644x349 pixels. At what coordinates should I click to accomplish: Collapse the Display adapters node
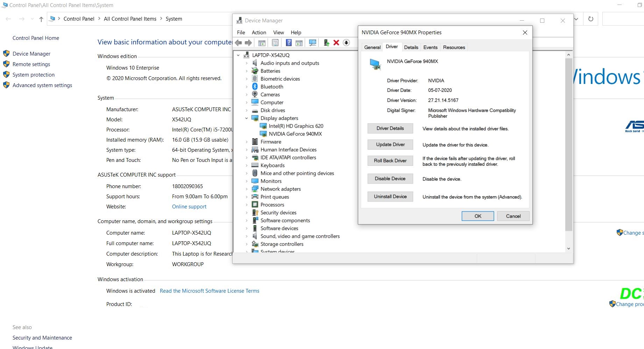pyautogui.click(x=246, y=118)
